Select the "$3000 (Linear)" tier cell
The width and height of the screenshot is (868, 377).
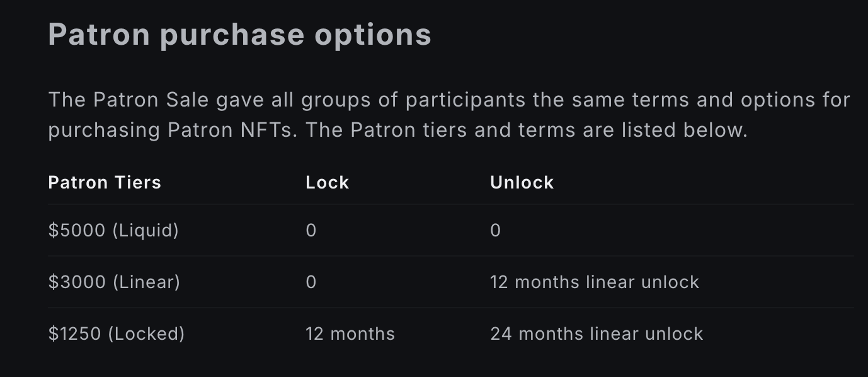click(x=114, y=282)
